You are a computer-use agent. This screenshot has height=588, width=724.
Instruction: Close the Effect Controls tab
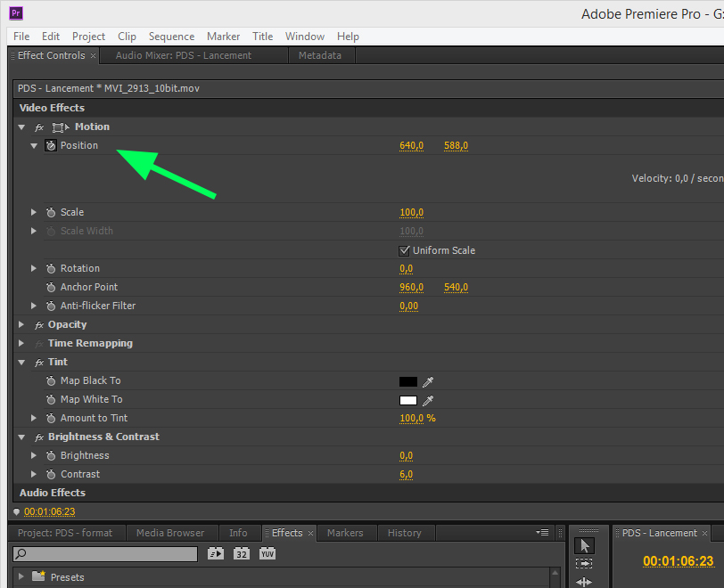[x=93, y=56]
